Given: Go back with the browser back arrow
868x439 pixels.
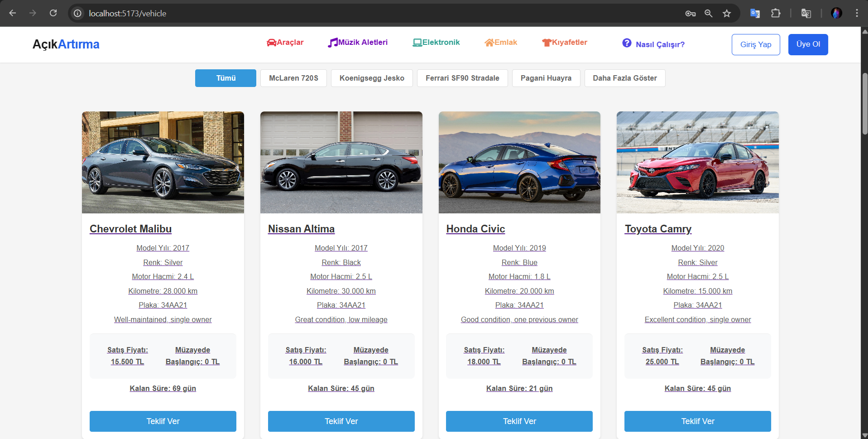Looking at the screenshot, I should pos(13,13).
